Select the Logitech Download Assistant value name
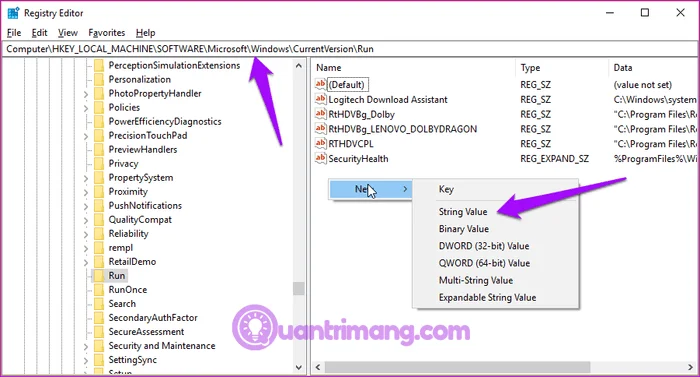Viewport: 700px width, 377px height. (388, 100)
